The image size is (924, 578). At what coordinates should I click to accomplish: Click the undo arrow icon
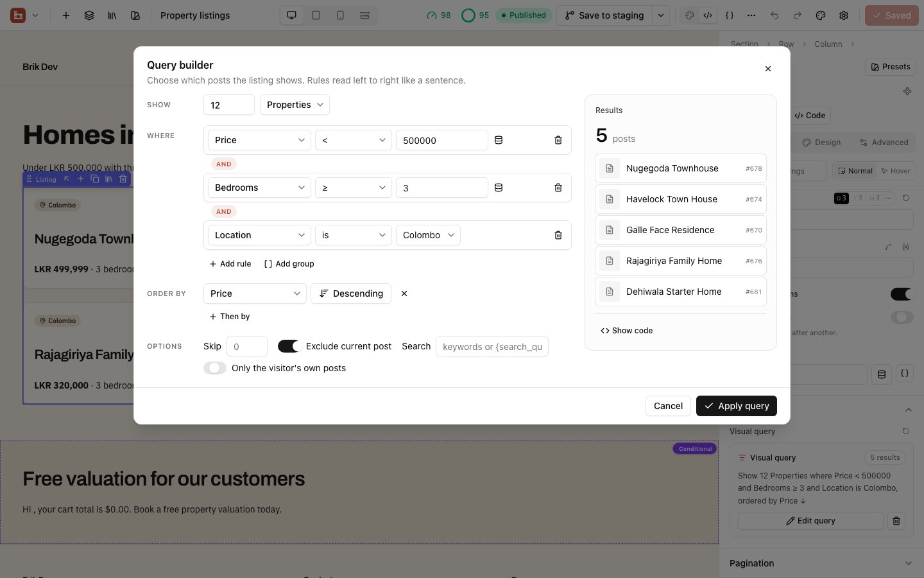[774, 15]
